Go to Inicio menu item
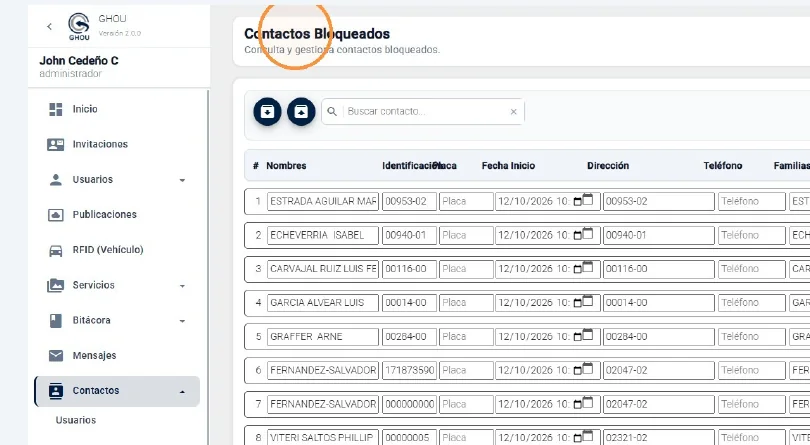The image size is (810, 445). click(85, 109)
